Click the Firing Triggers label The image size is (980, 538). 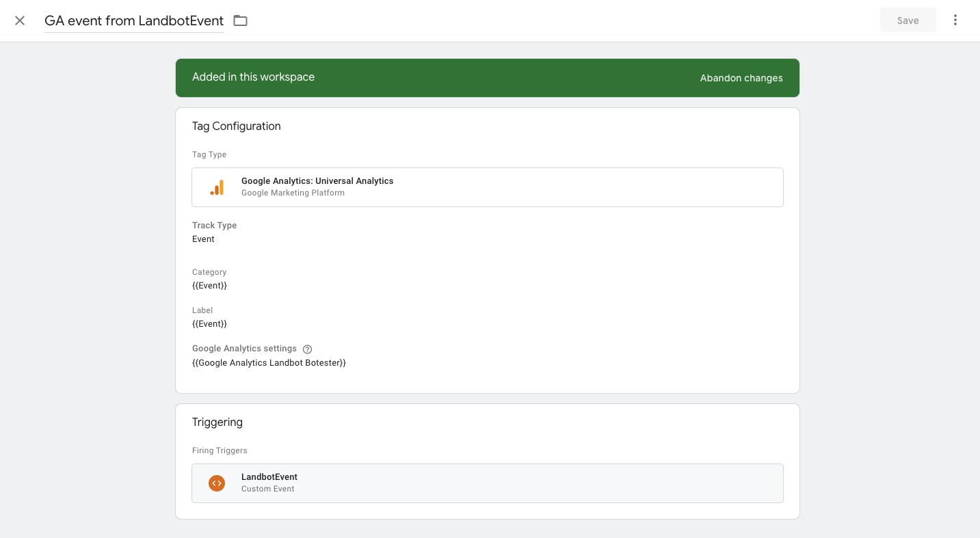pos(220,450)
